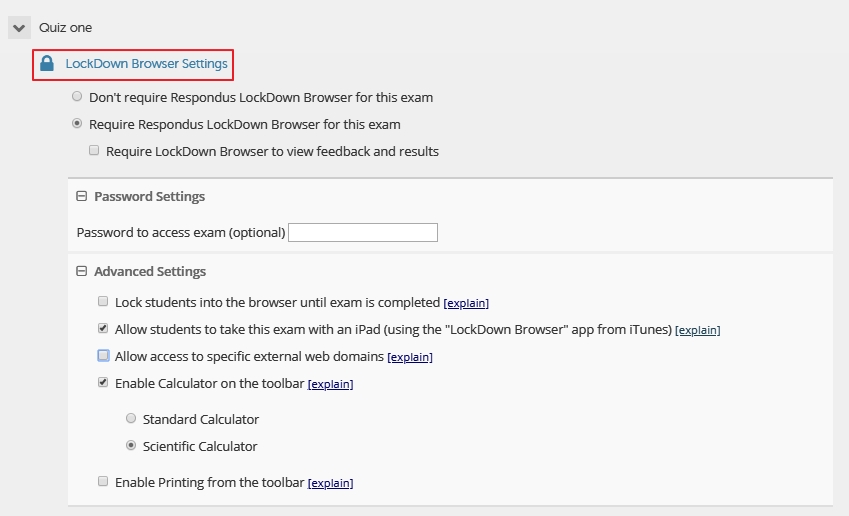Uncheck Enable Calculator on the toolbar

tap(103, 382)
